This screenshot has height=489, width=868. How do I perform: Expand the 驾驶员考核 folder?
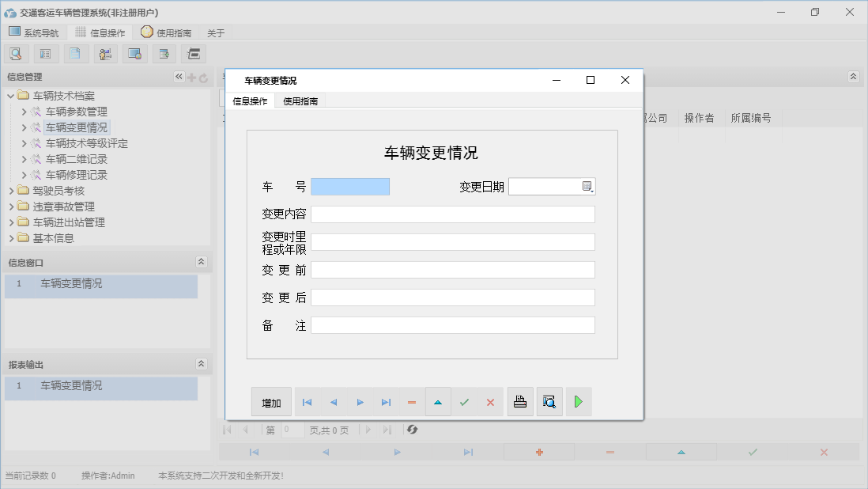(x=11, y=190)
